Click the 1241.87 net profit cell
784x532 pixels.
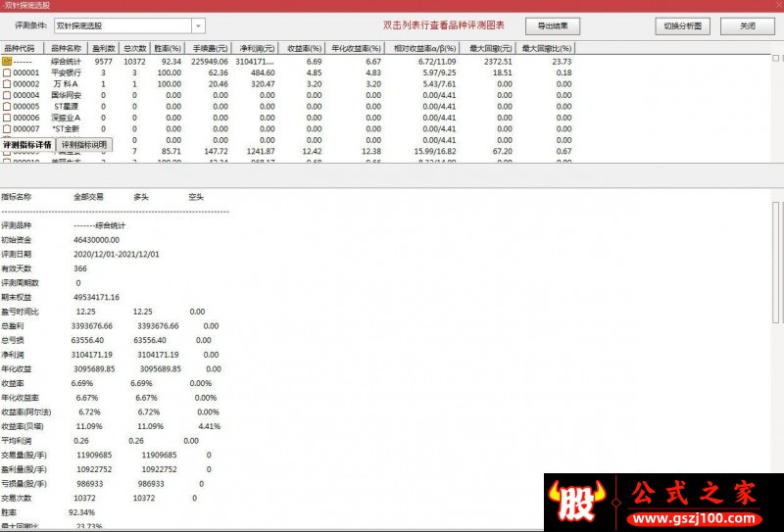pos(261,152)
